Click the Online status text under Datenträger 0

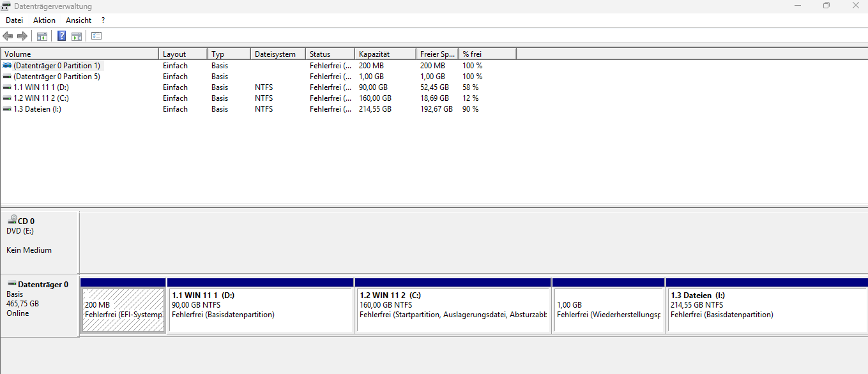[17, 313]
